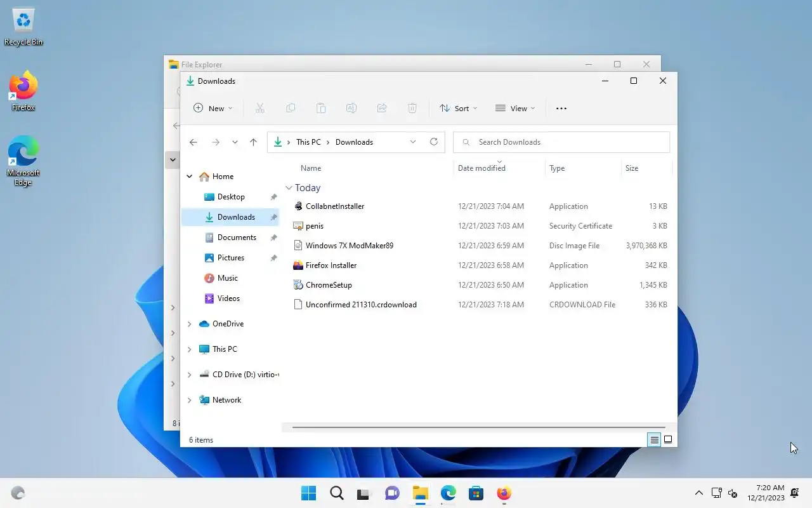Open the See more ellipsis menu
This screenshot has width=812, height=508.
pos(561,109)
